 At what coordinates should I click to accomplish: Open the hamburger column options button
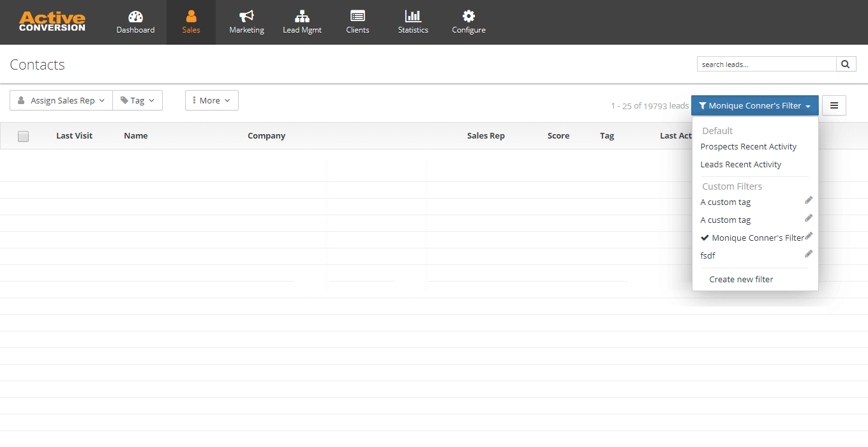coord(834,105)
